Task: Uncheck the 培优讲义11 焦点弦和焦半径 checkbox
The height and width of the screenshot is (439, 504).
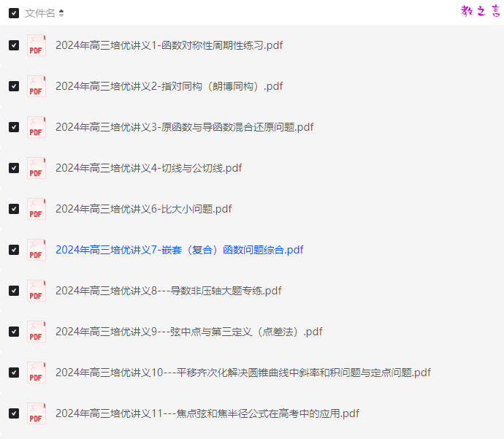Action: (x=13, y=413)
